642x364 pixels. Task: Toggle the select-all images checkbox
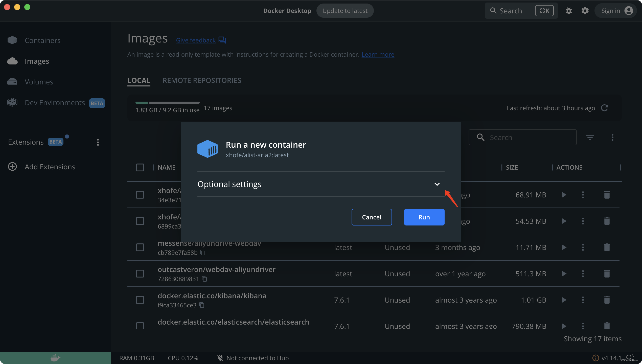[140, 167]
